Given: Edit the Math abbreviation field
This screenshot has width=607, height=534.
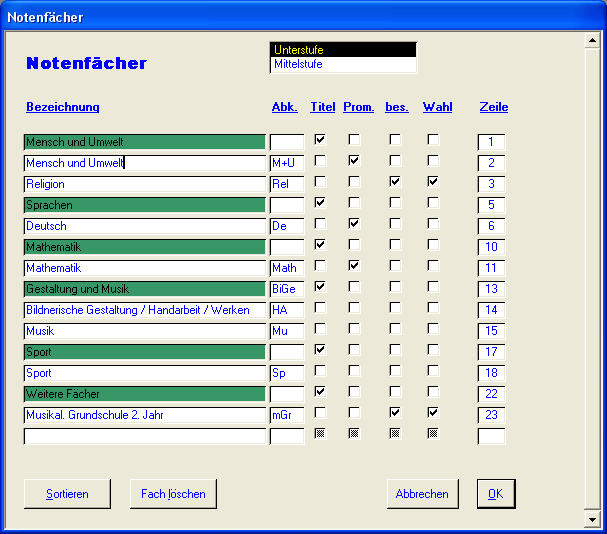Looking at the screenshot, I should 286,269.
